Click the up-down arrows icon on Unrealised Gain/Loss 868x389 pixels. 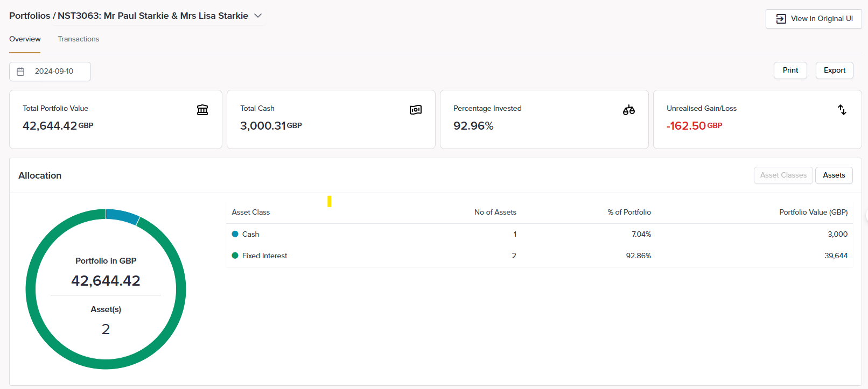(842, 110)
